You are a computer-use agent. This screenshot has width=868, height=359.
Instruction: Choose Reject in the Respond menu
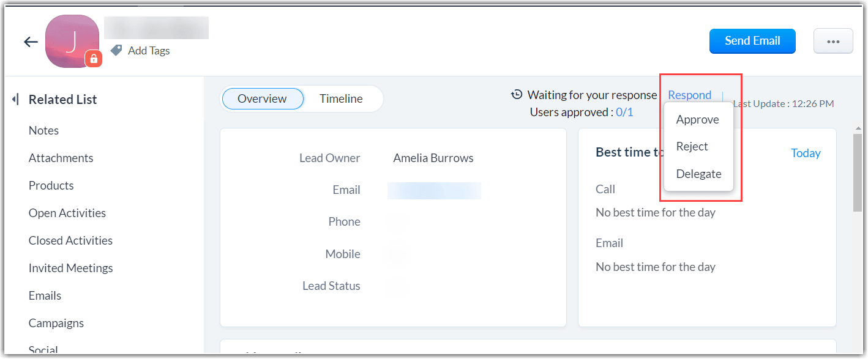692,146
